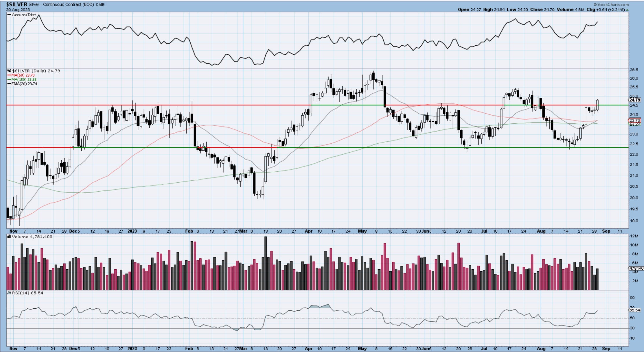Click the black Accum/Dist legend line marker
The height and width of the screenshot is (352, 644).
[x=9, y=15]
